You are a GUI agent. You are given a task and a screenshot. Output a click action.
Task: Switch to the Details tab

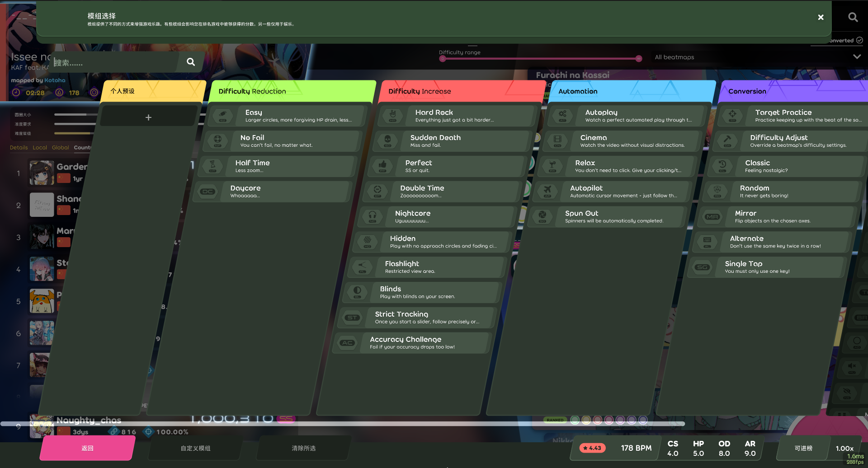point(19,148)
